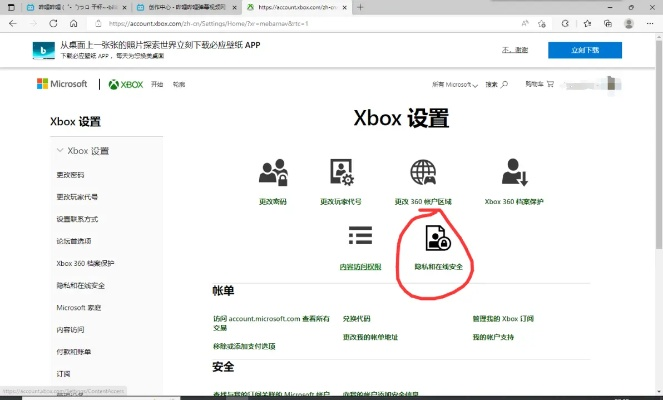This screenshot has width=663, height=400.
Task: Expand the 所有 Microsoft dropdown
Action: [455, 85]
